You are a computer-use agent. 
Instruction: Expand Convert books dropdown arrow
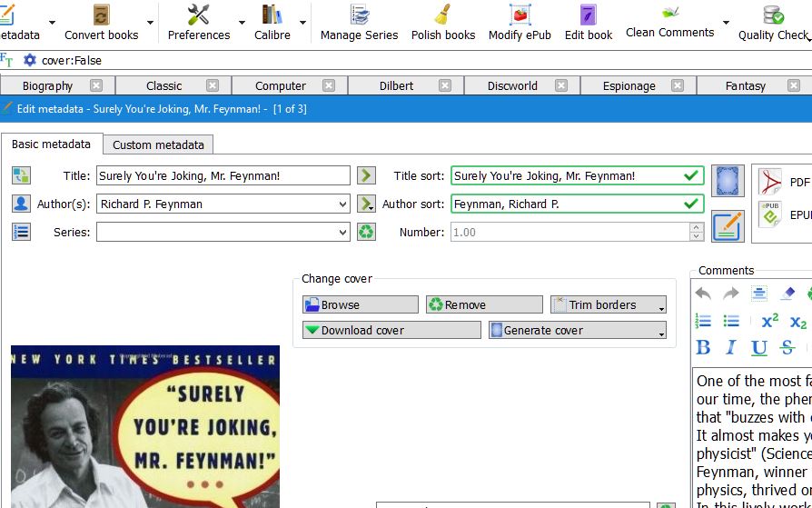pos(150,23)
